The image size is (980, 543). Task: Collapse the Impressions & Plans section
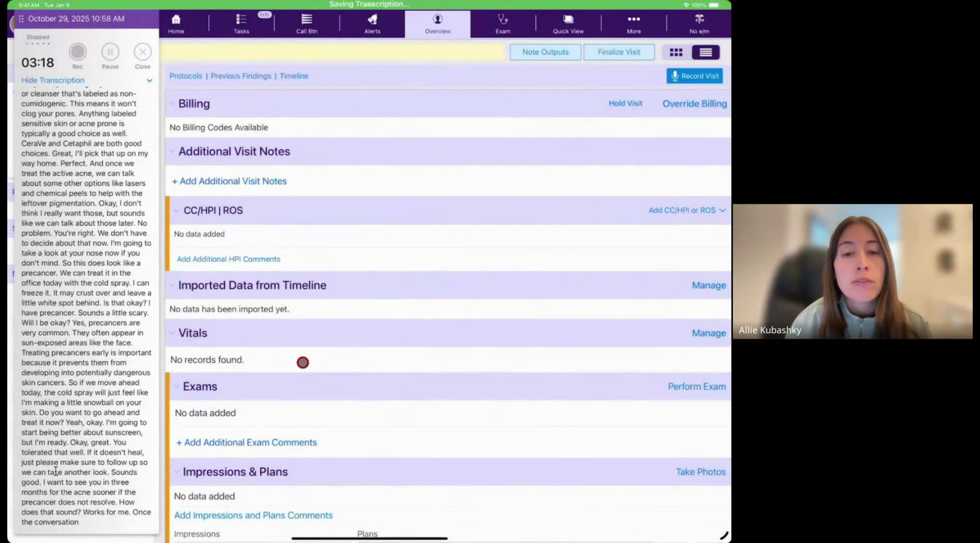[x=177, y=472]
